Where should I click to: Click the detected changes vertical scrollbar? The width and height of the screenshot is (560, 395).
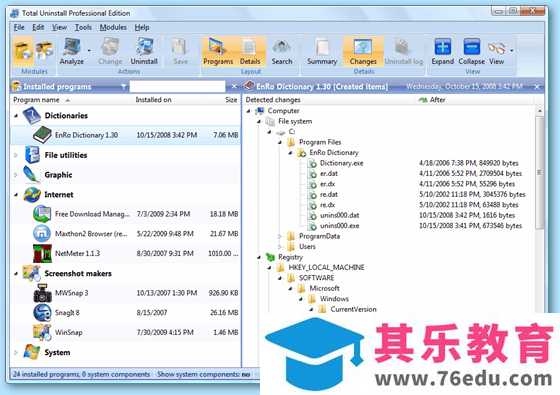(x=539, y=172)
